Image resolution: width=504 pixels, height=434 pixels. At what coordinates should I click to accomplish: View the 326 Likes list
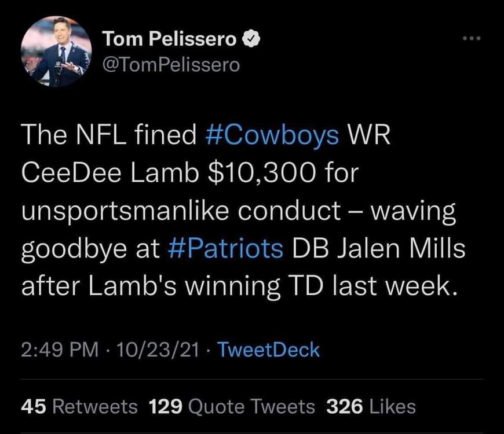(371, 406)
